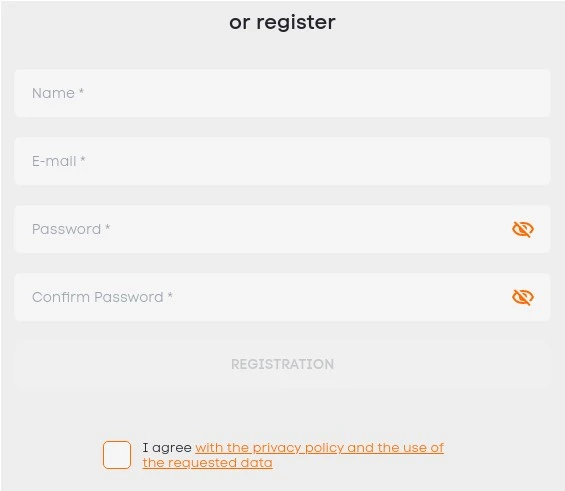The width and height of the screenshot is (565, 491).
Task: Click the "Password *" placeholder text
Action: tap(71, 229)
